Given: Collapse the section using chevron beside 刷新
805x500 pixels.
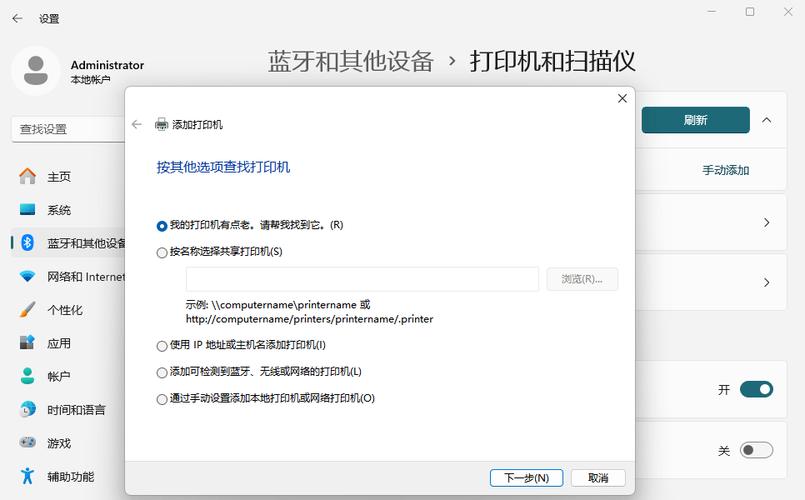Looking at the screenshot, I should (766, 120).
